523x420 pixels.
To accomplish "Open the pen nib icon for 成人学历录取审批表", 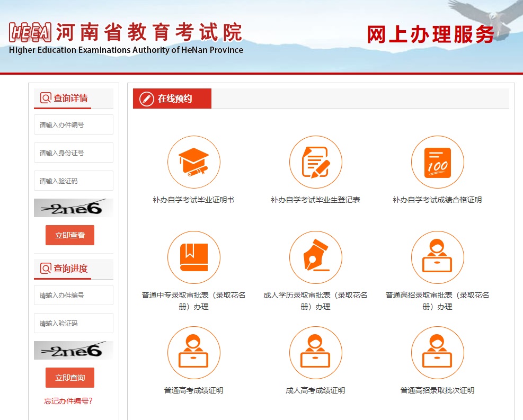I will (315, 257).
